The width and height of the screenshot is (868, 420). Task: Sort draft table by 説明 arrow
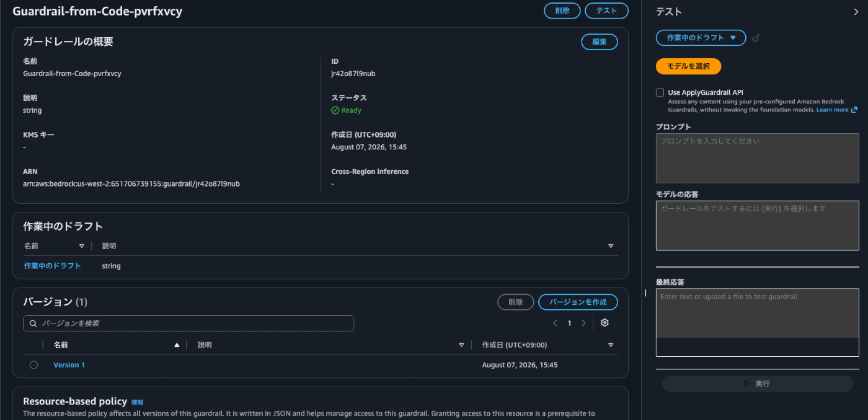(611, 246)
